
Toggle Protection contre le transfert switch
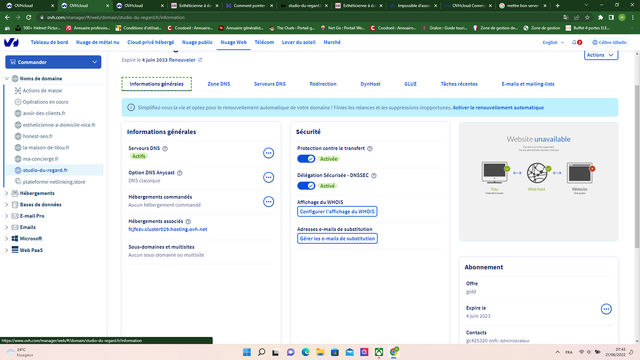(306, 159)
